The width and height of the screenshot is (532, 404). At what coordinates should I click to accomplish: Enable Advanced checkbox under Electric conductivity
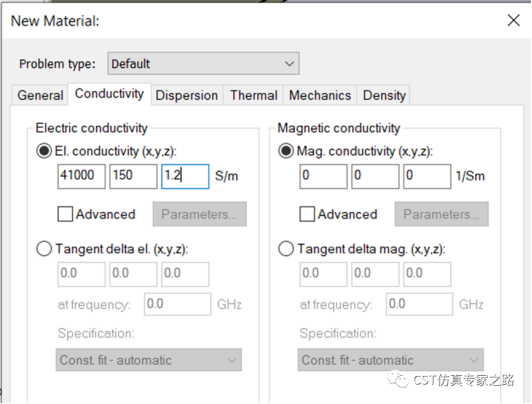coord(65,214)
